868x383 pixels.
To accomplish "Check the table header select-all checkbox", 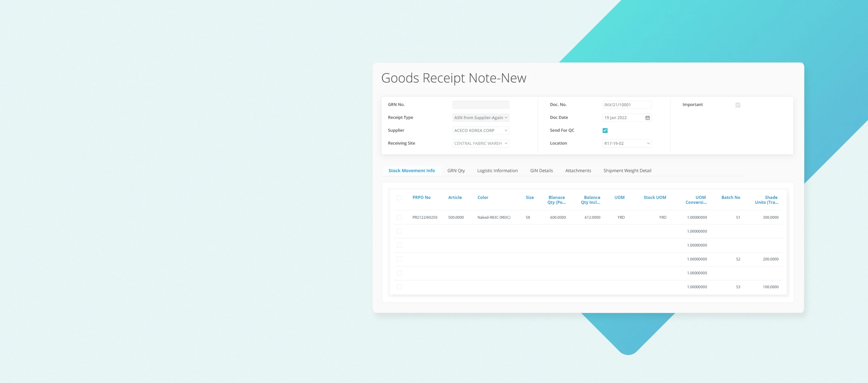I will [x=399, y=198].
